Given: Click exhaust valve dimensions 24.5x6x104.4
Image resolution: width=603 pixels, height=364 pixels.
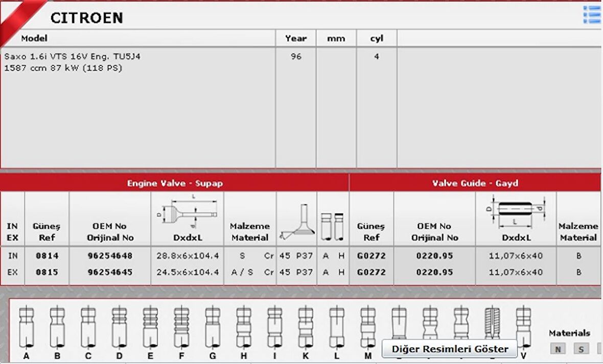Looking at the screenshot, I should pos(188,272).
